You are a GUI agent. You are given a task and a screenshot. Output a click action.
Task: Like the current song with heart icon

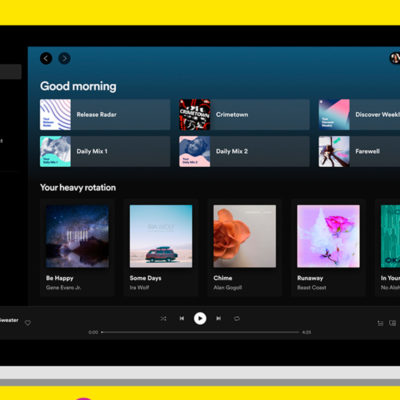pos(28,323)
